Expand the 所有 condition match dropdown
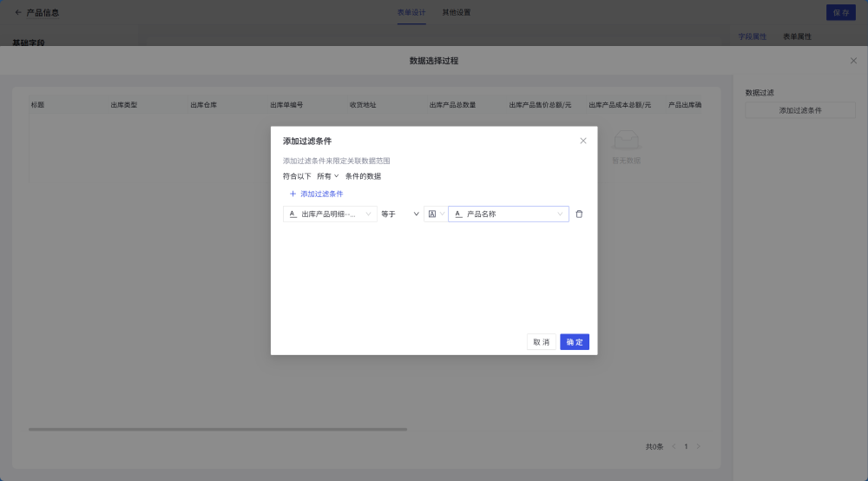 [x=327, y=176]
